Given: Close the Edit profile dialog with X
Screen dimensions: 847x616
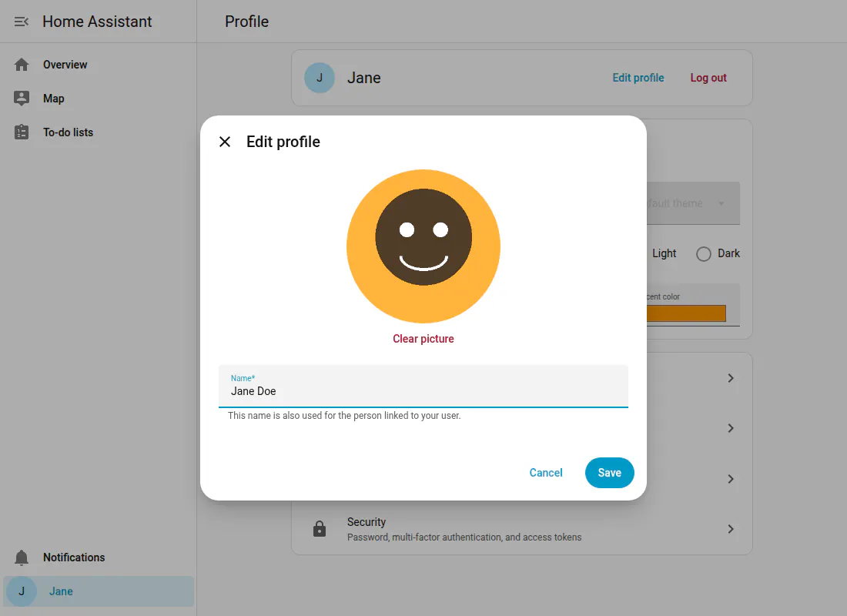Looking at the screenshot, I should [x=225, y=142].
